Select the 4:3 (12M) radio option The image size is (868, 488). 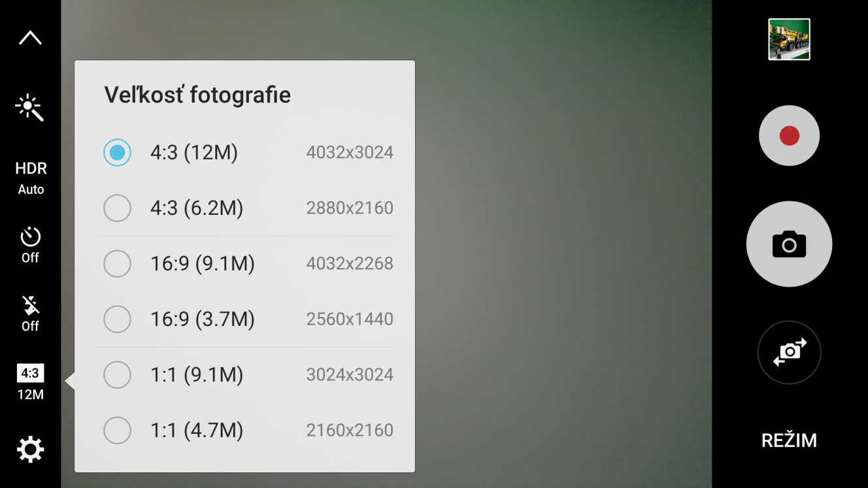(x=245, y=153)
